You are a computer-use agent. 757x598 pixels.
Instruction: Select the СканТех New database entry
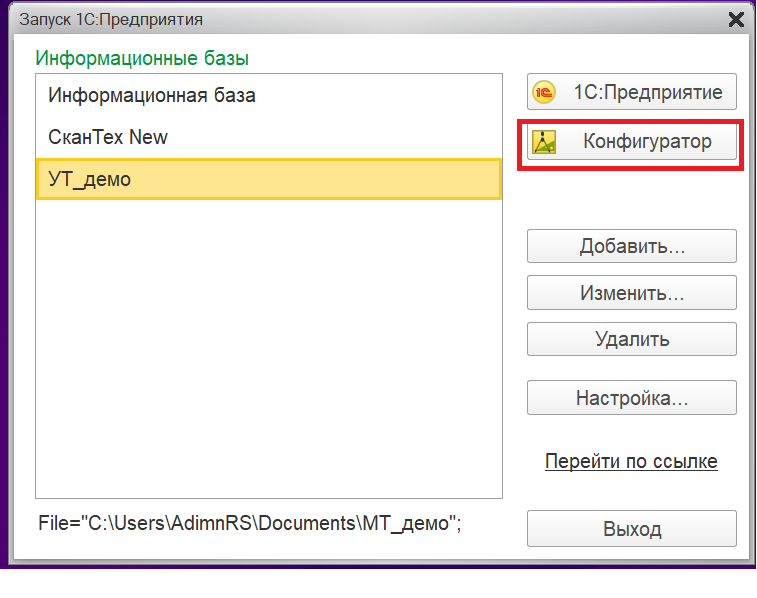(108, 137)
